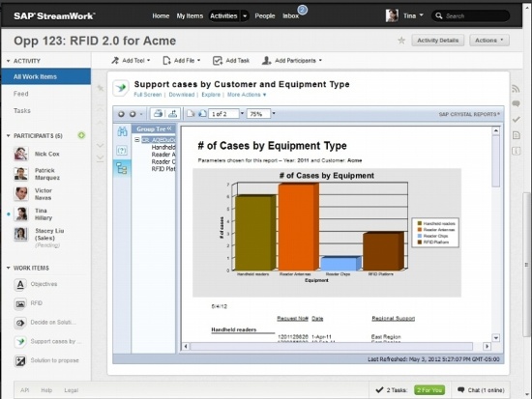Collapse the report root tree node
The height and width of the screenshot is (399, 532).
(137, 140)
